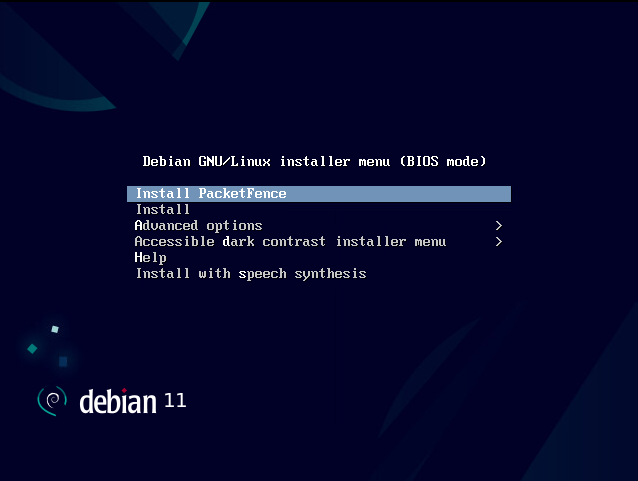638x481 pixels.
Task: Click the debian wordmark text
Action: (118, 402)
